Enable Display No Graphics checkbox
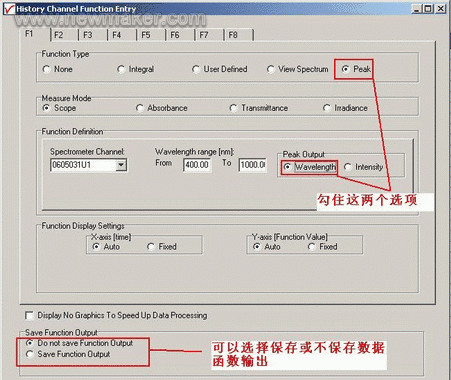The height and width of the screenshot is (380, 451). (29, 315)
